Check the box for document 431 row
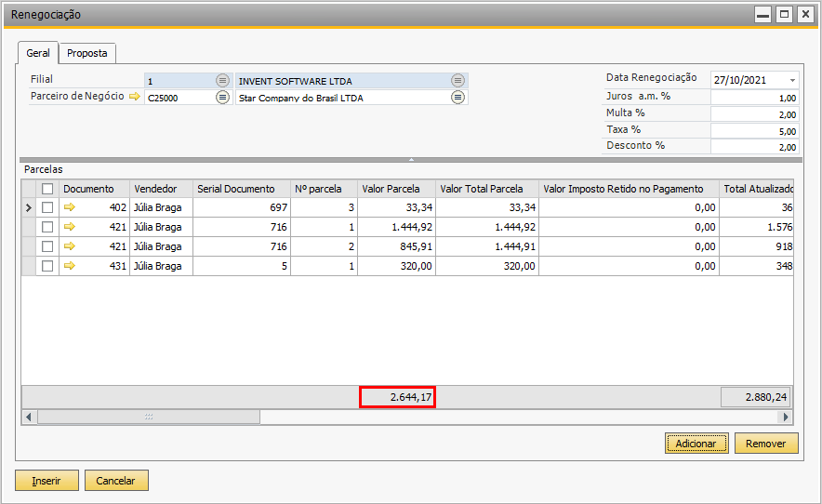 47,265
